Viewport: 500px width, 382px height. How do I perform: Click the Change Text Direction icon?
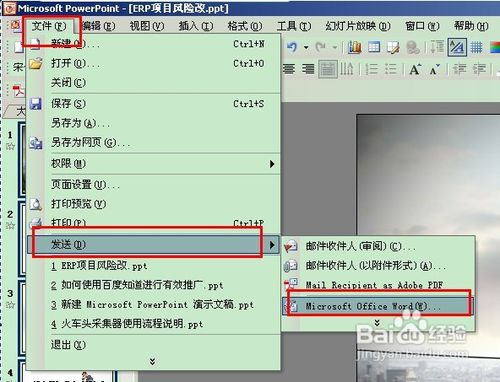point(347,69)
